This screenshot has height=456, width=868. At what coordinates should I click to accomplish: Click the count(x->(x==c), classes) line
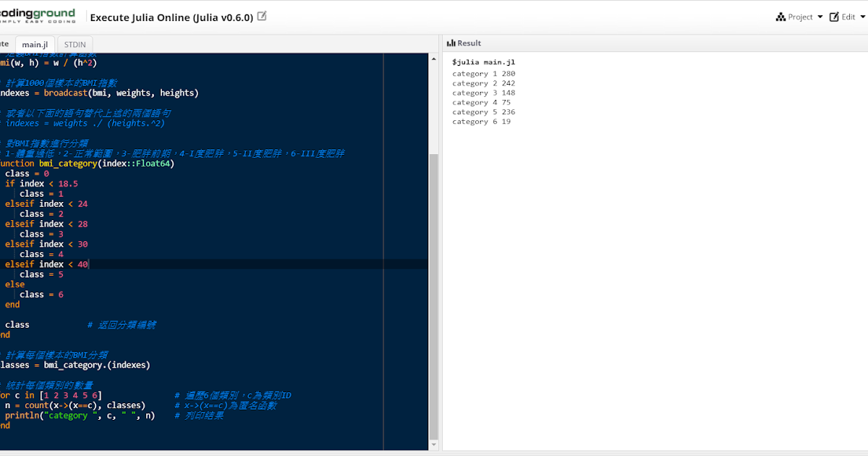coord(75,405)
